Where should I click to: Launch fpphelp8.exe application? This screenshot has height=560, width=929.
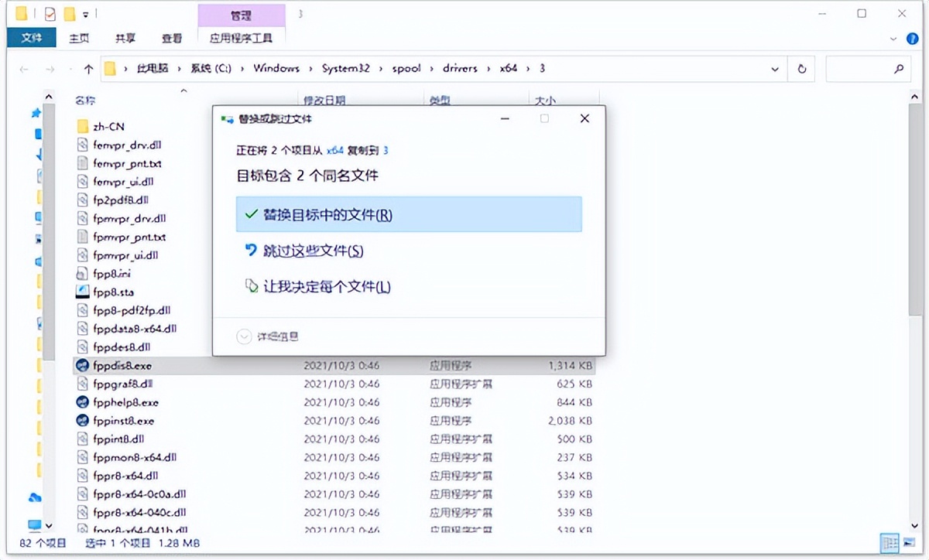(82, 402)
